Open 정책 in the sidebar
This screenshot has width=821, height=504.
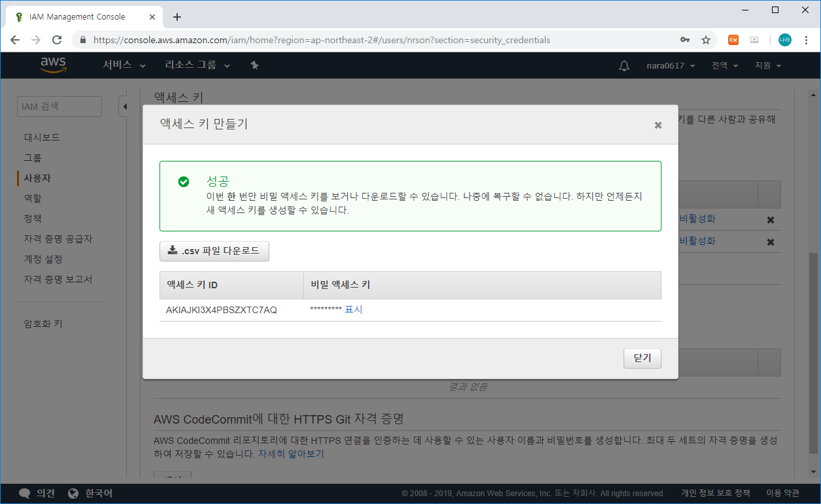point(33,218)
